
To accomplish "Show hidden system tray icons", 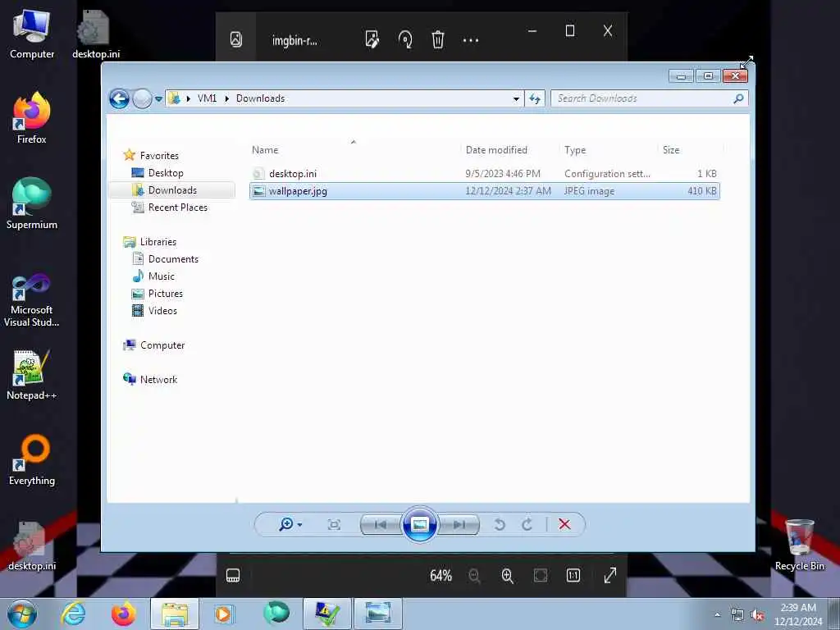I will point(718,614).
